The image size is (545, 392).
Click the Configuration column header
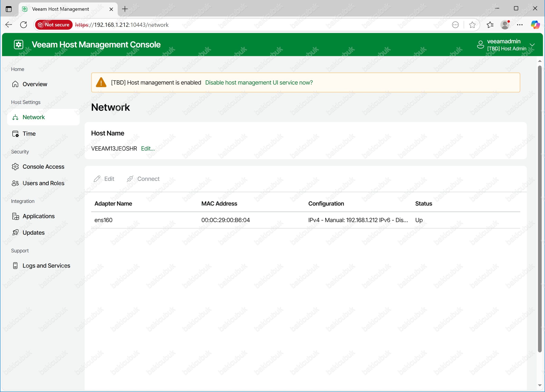[x=326, y=204]
